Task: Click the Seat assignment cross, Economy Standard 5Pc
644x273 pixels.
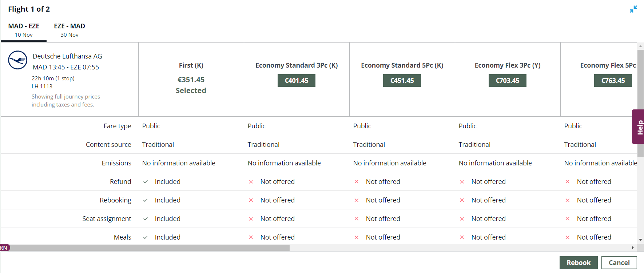Action: tap(357, 219)
